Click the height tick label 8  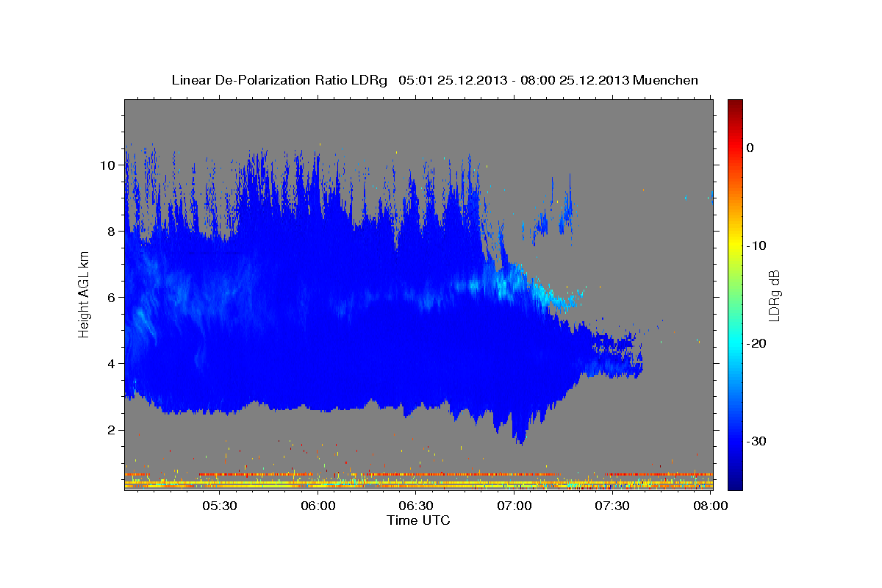[112, 232]
